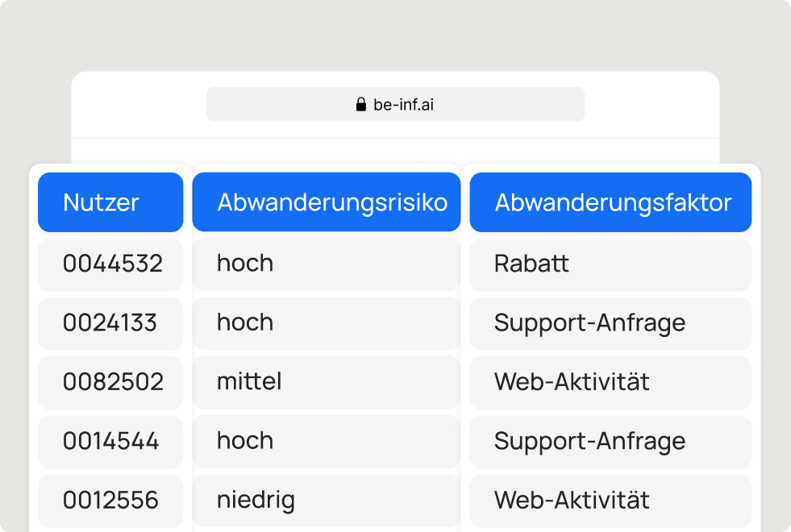This screenshot has height=532, width=791.
Task: Click the lock icon in address bar
Action: 360,104
